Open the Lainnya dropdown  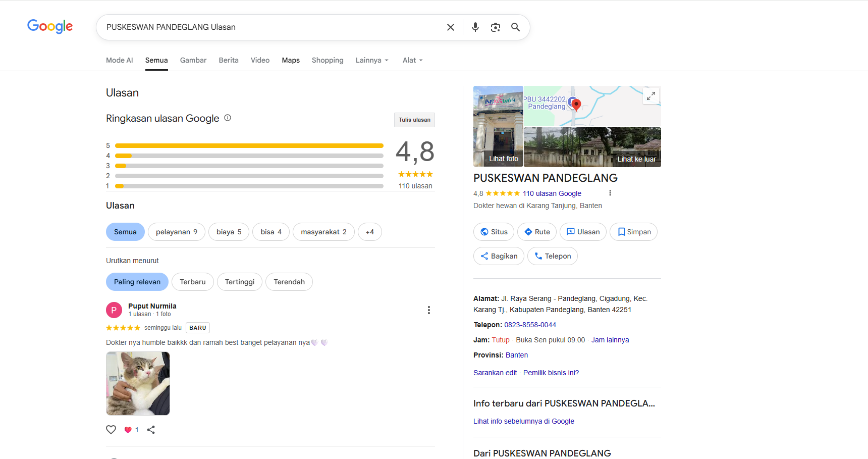pos(371,60)
